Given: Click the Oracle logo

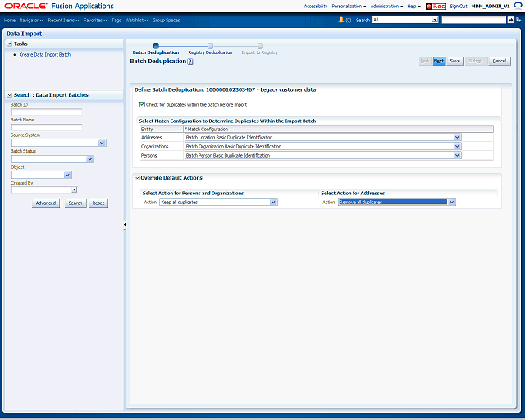Looking at the screenshot, I should tap(25, 6).
